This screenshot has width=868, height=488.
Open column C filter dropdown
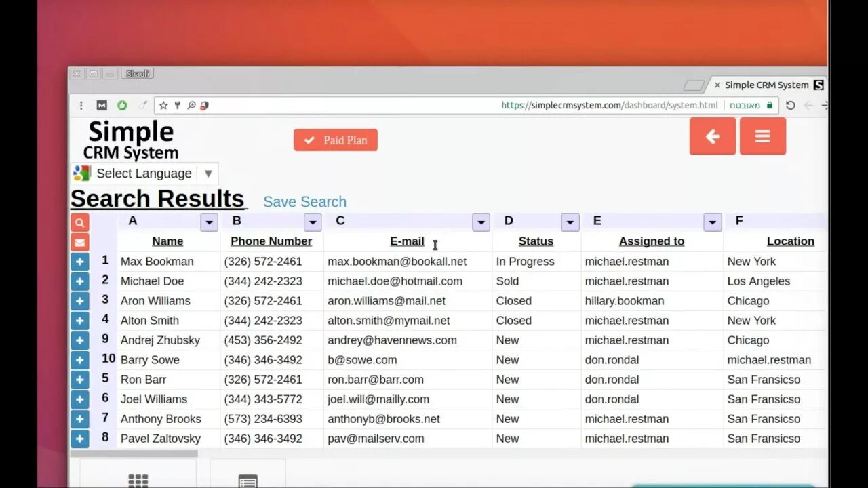[x=481, y=222]
